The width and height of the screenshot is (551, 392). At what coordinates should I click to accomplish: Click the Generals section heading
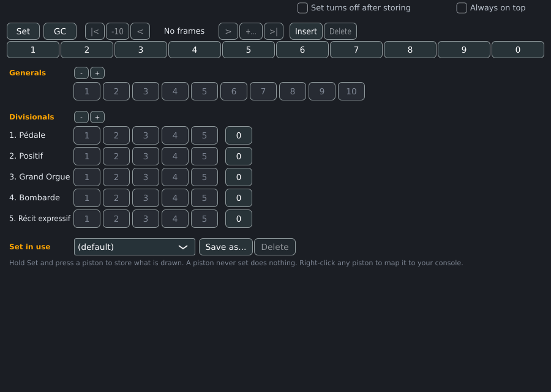[x=28, y=73]
